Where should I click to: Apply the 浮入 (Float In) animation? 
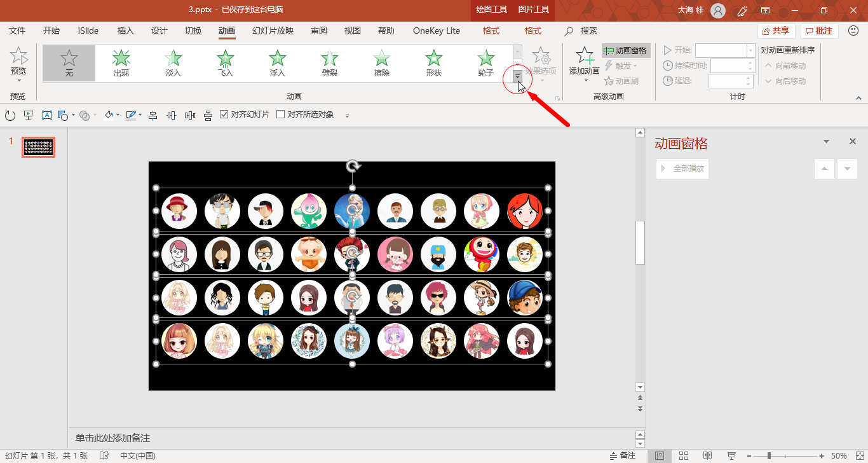tap(277, 64)
